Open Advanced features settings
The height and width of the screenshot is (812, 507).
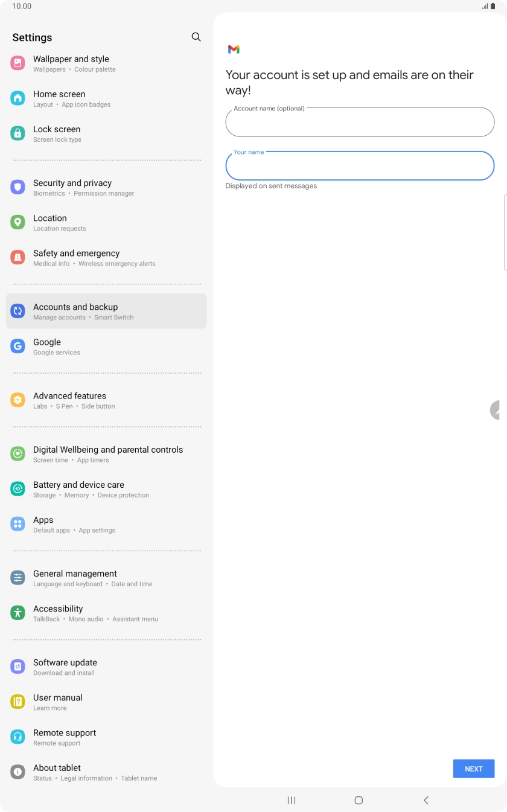(x=106, y=400)
